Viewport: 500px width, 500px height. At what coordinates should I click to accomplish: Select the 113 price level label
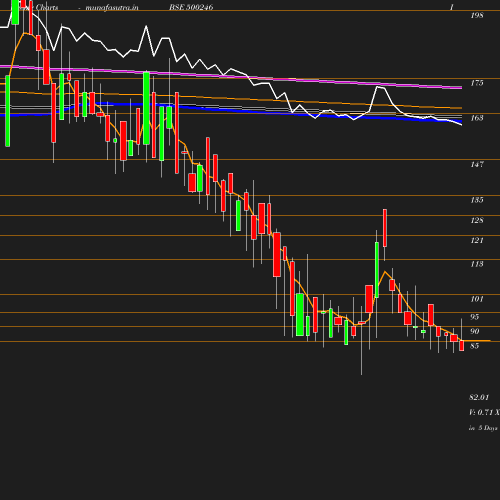pyautogui.click(x=477, y=264)
